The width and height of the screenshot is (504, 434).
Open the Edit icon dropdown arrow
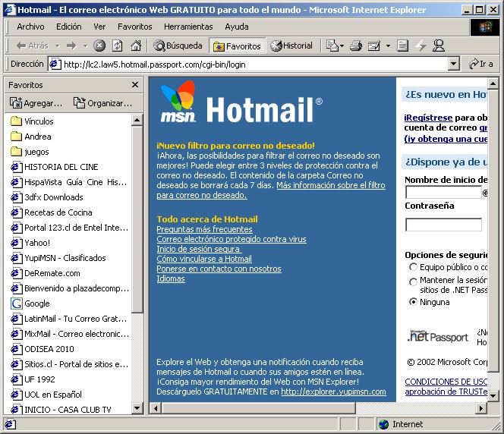[x=388, y=46]
